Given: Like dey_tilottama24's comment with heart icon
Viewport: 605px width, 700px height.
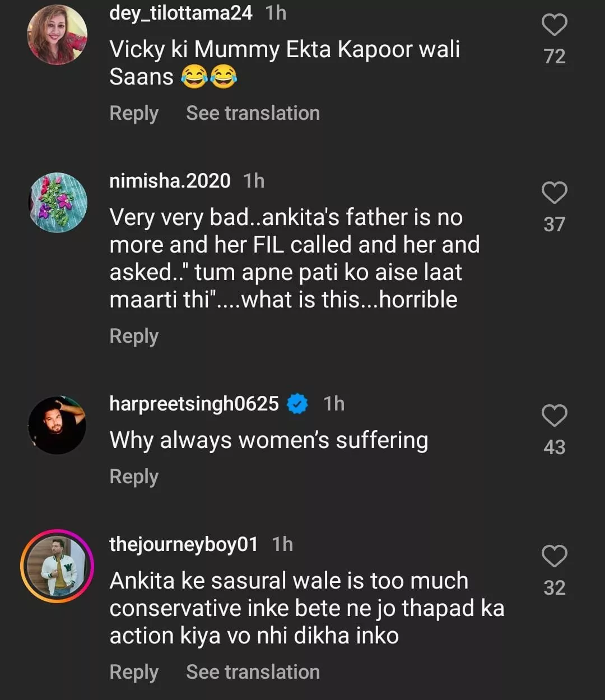Looking at the screenshot, I should click(x=555, y=25).
